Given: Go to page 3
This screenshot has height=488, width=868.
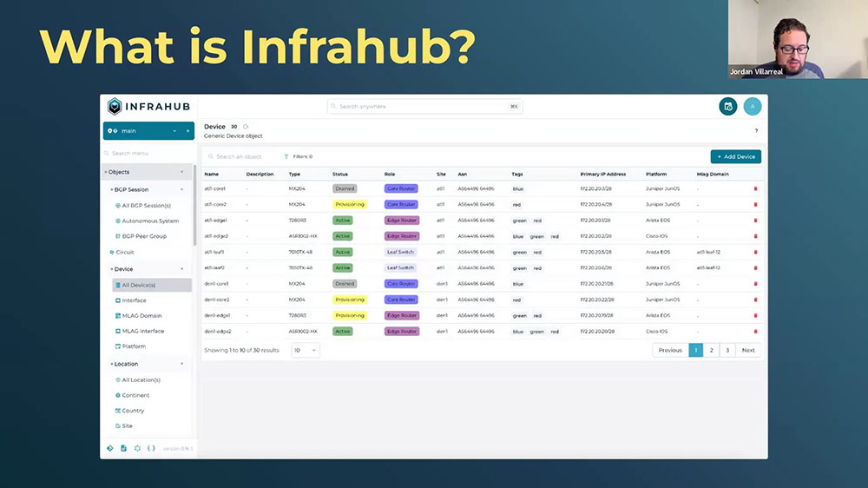Looking at the screenshot, I should point(727,351).
